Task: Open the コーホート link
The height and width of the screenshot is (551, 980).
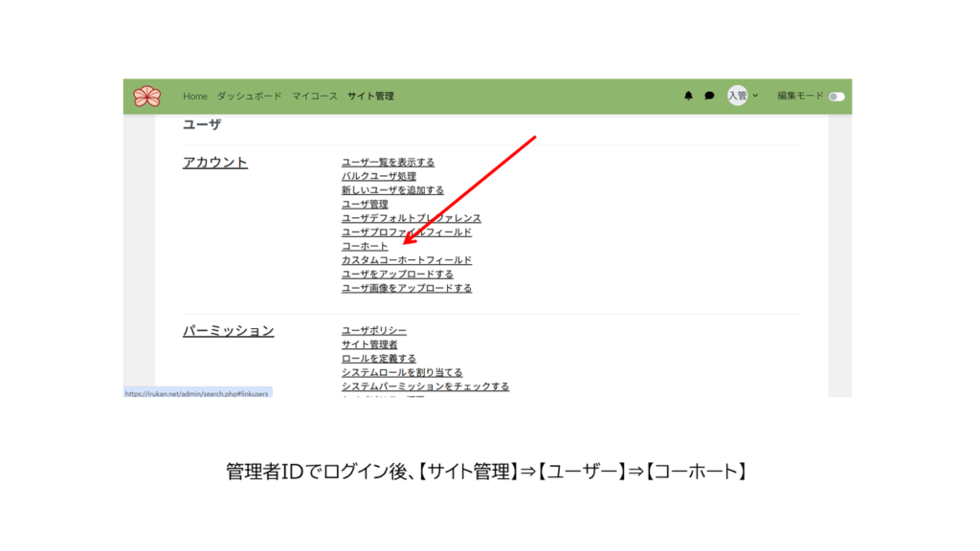Action: (x=365, y=247)
